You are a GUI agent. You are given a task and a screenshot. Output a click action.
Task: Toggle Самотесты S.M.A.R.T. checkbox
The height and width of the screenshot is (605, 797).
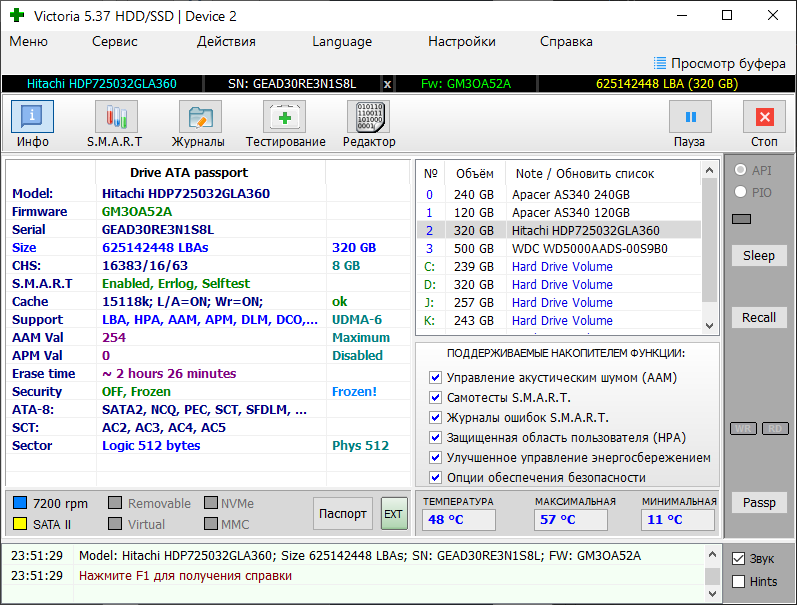point(435,398)
